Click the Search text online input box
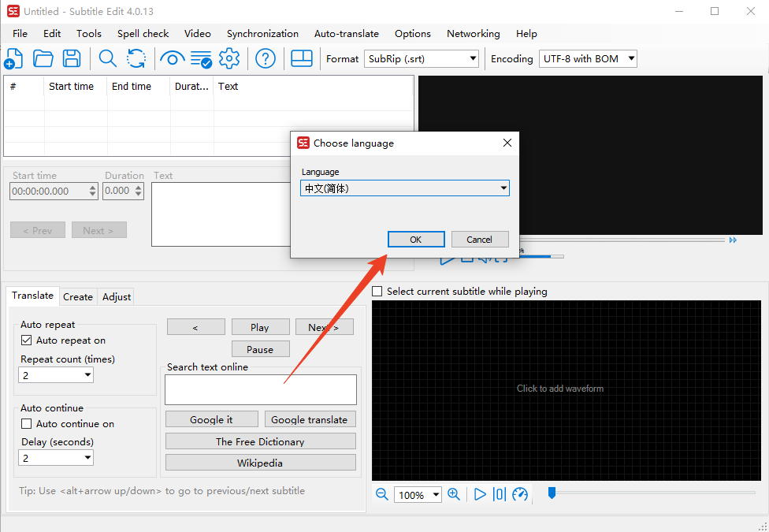This screenshot has width=769, height=532. [261, 389]
